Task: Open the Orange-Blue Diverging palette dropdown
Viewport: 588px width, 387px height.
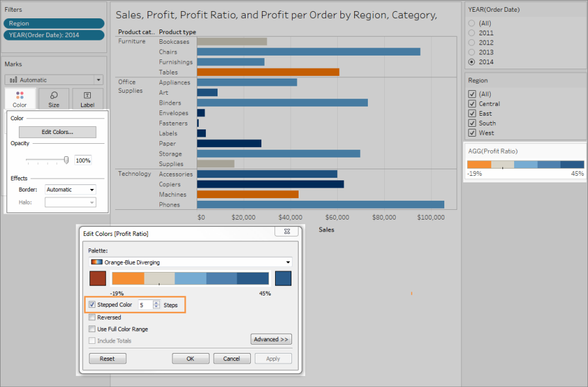Action: point(190,262)
